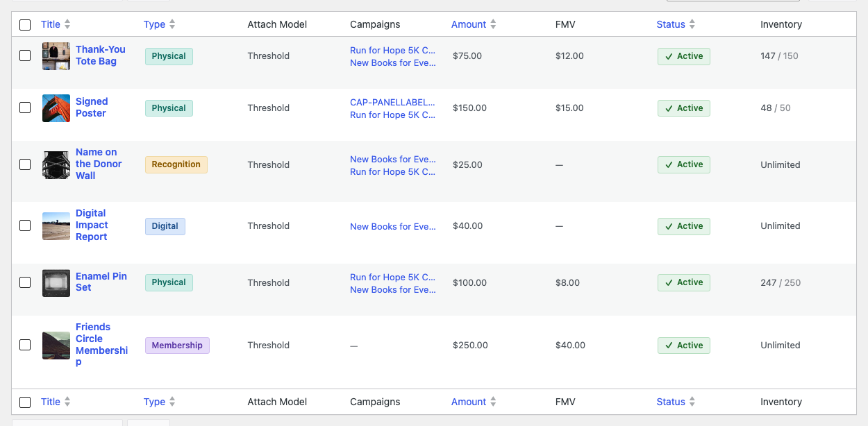Screen dimensions: 868x426
Task: Sort by Type in the header row
Action: tap(154, 24)
